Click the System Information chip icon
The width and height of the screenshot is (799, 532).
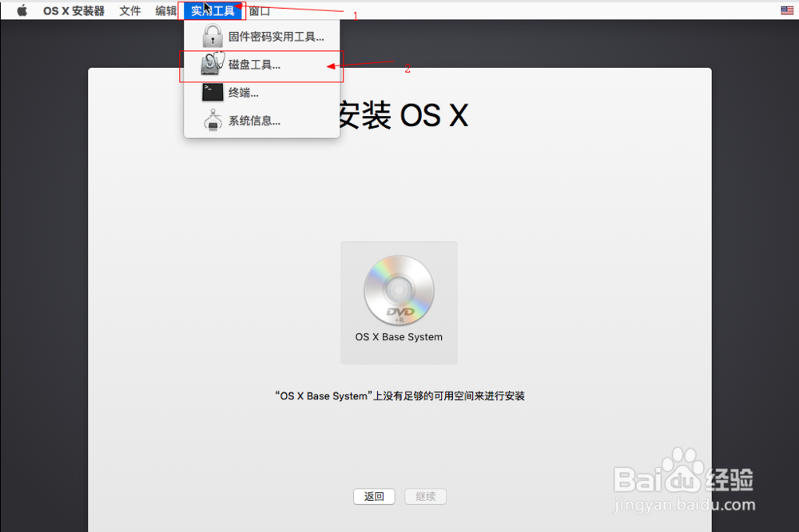(211, 120)
